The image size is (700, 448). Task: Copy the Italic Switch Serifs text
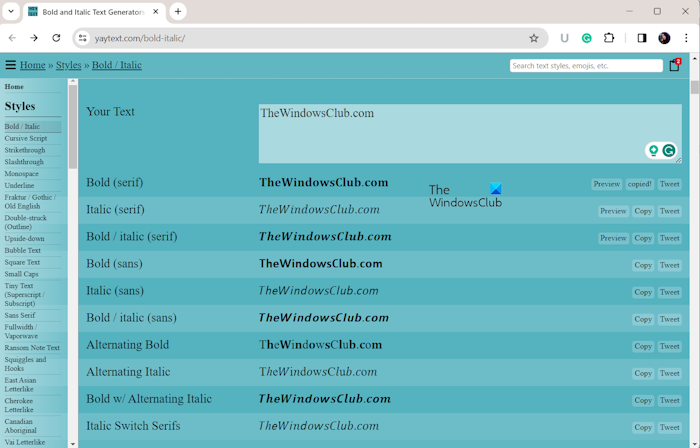[643, 427]
